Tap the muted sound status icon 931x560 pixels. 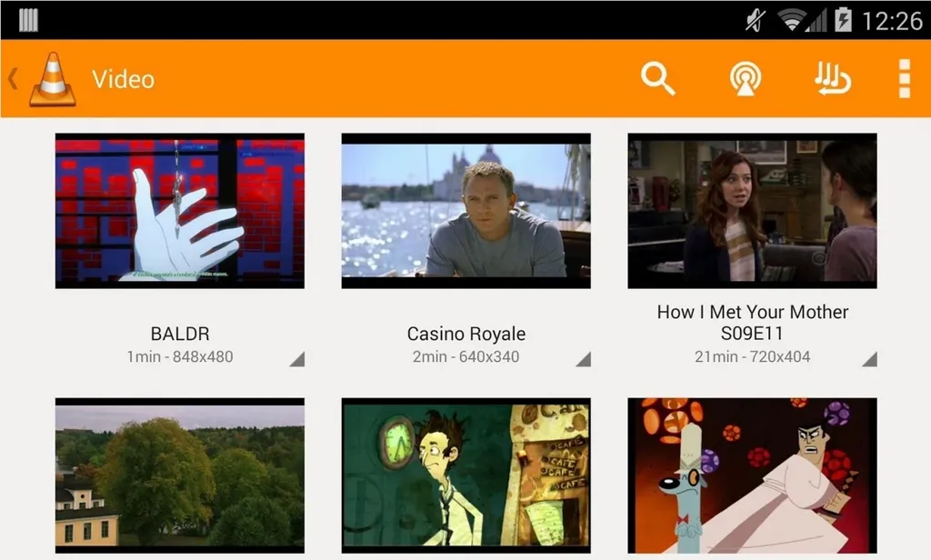click(x=756, y=20)
